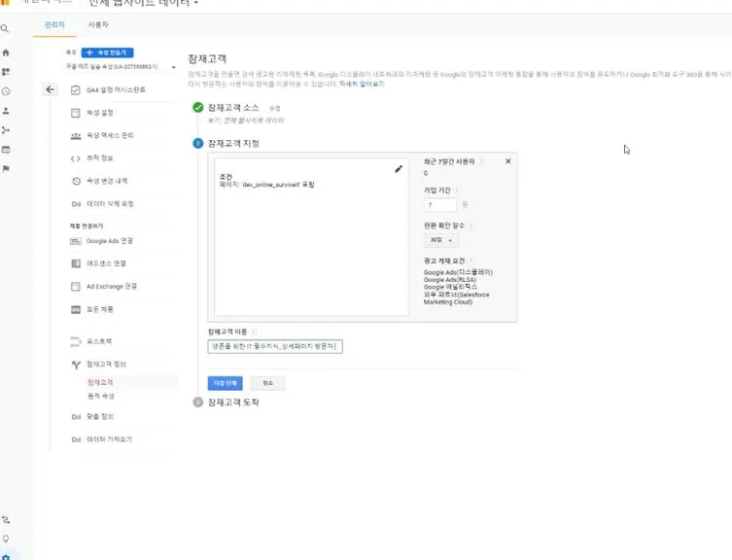Click help icon next to 광고 게재 요건
Screen dimensions: 732x560
[x=471, y=261]
